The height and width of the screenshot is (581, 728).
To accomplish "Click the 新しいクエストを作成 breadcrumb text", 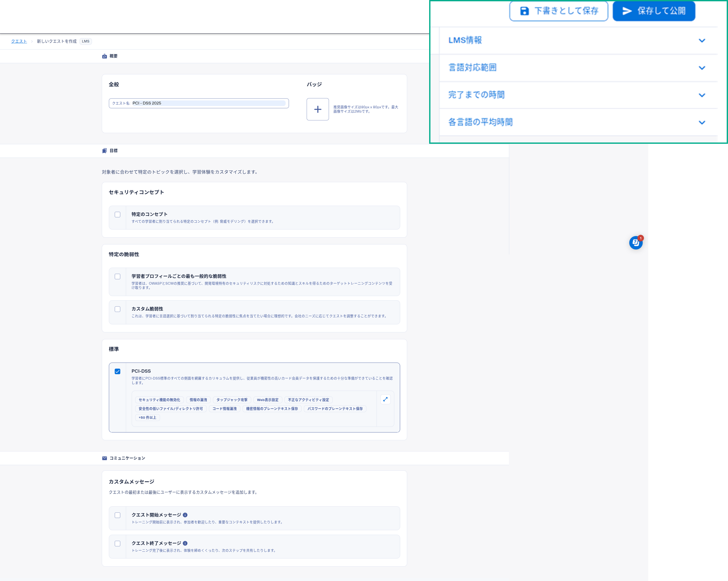I will tap(57, 41).
